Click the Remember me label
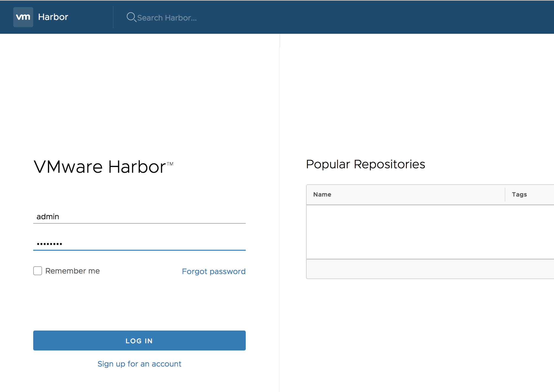 73,271
